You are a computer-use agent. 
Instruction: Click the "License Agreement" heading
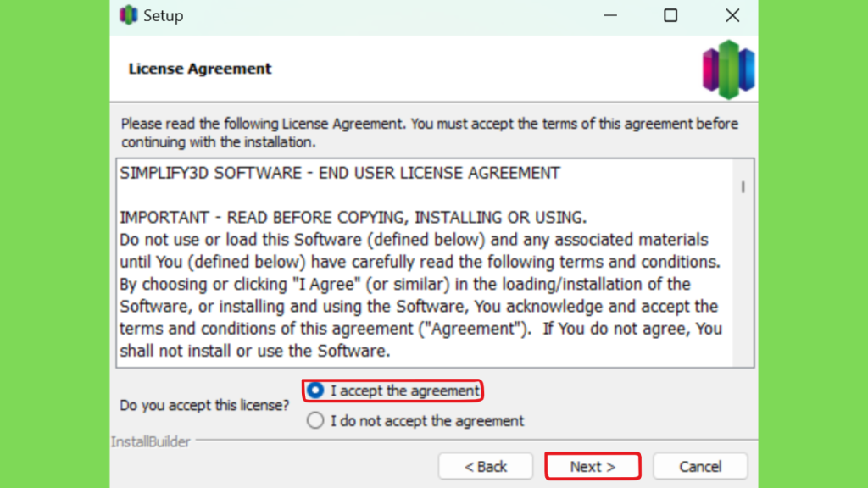(200, 69)
